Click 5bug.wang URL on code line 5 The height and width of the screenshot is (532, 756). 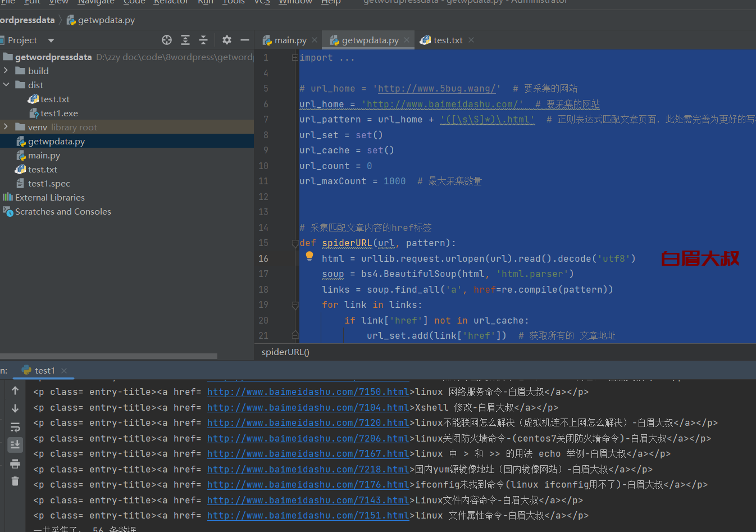[436, 88]
